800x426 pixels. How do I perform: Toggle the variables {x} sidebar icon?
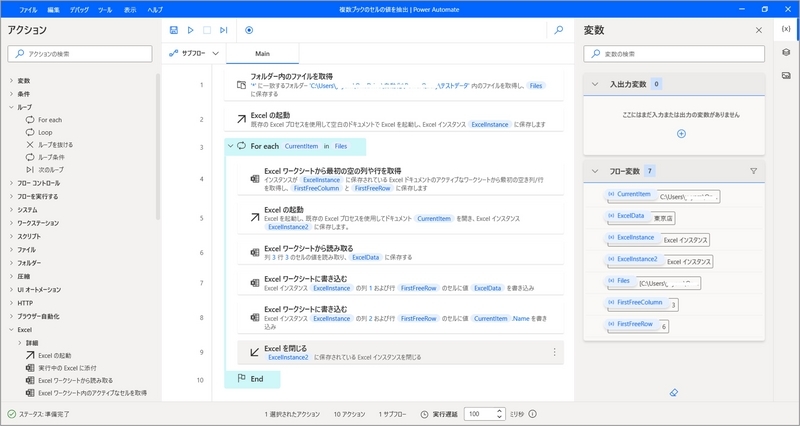pyautogui.click(x=786, y=29)
